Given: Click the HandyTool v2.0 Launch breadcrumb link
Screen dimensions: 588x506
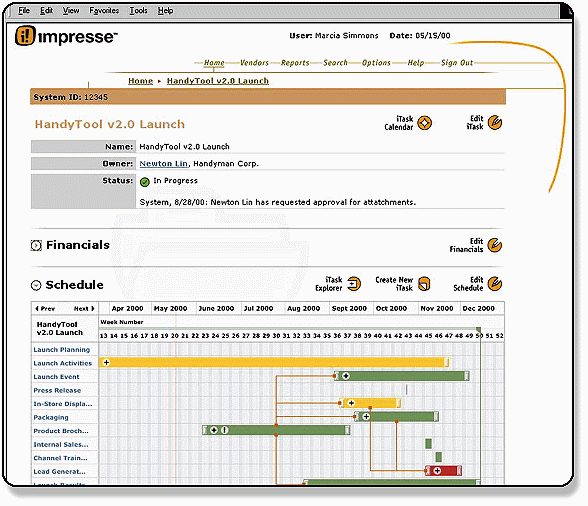Looking at the screenshot, I should [x=218, y=81].
